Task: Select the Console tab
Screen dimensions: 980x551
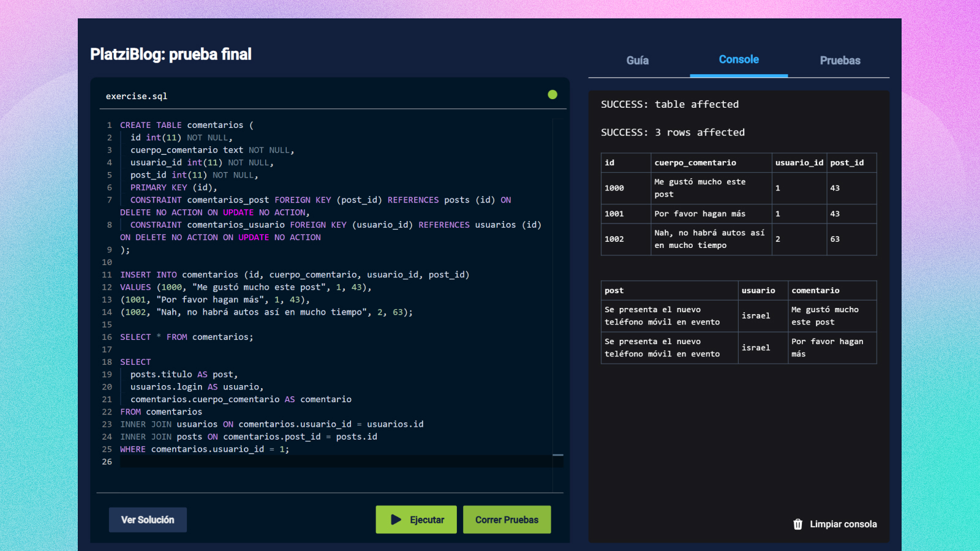Action: click(739, 60)
